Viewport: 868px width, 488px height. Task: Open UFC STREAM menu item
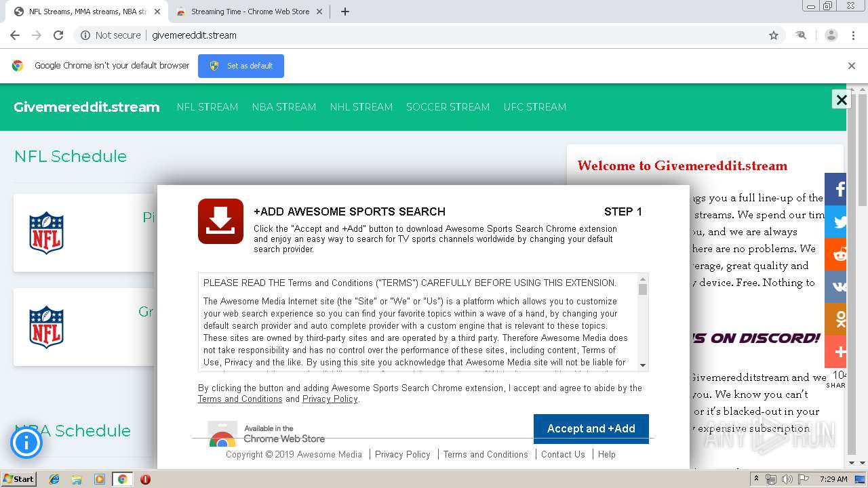pos(535,107)
